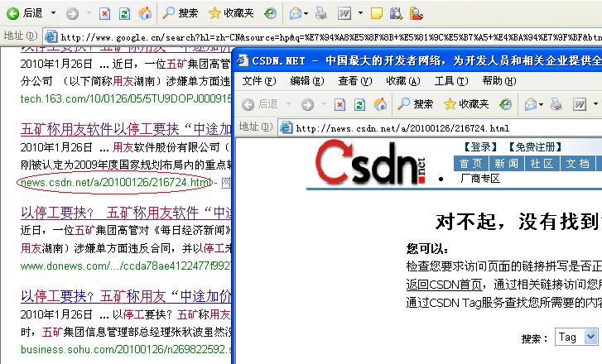Print the CSDN page
Screen dimensions: 602x364
point(556,104)
